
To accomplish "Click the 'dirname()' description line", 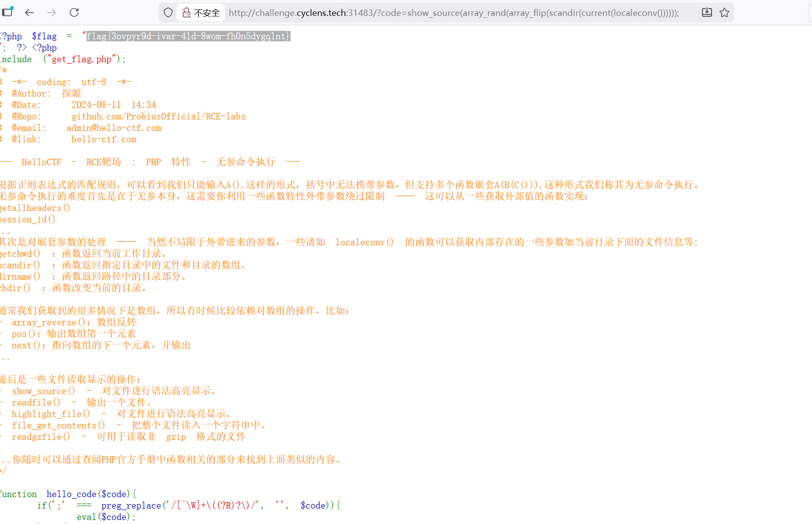I will pyautogui.click(x=94, y=277).
